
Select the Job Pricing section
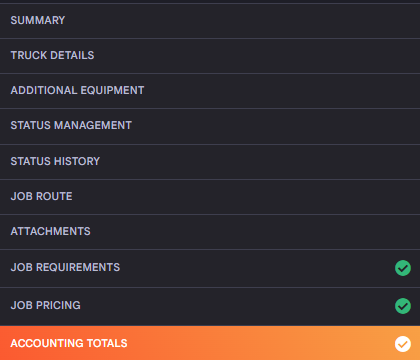(210, 306)
